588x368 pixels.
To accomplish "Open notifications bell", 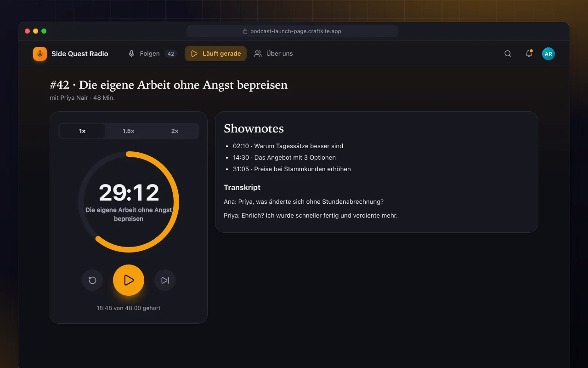I will pos(529,54).
